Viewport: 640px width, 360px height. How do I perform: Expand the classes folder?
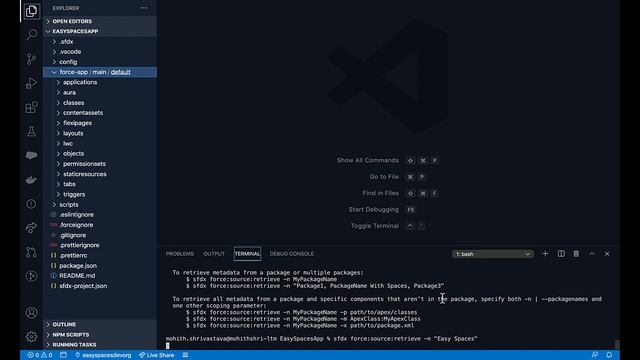(100, 103)
